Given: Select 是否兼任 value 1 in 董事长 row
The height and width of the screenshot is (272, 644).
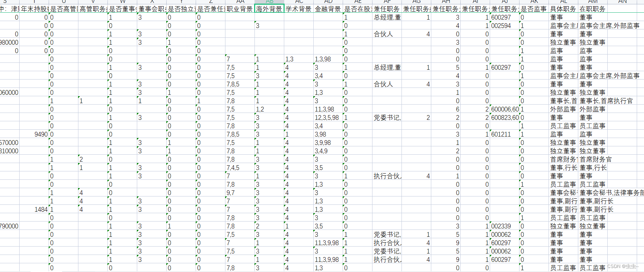Looking at the screenshot, I should click(x=211, y=101).
